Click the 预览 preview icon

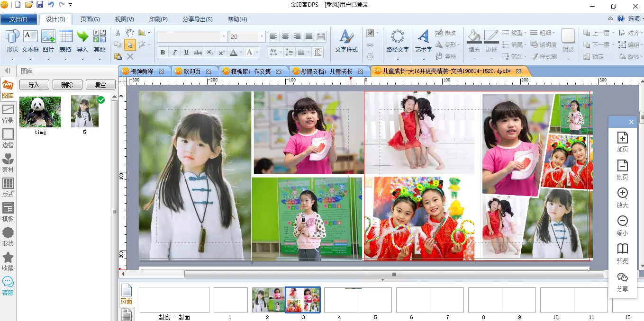[622, 253]
